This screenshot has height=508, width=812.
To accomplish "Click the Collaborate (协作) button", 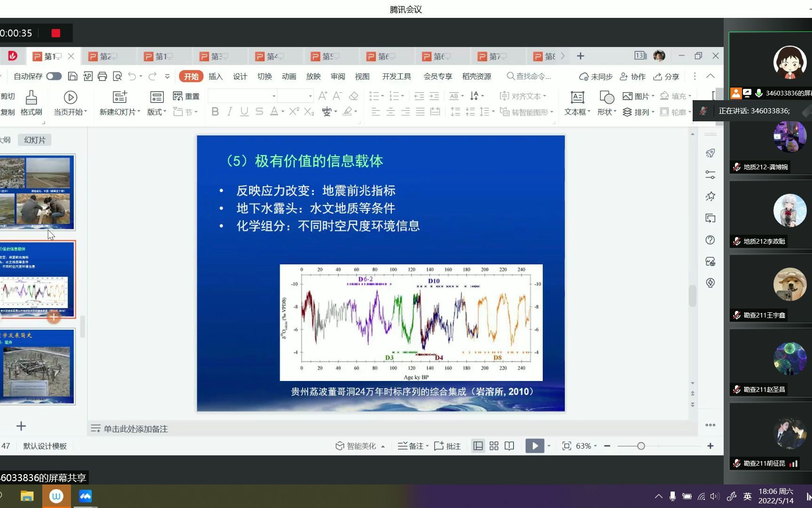I will pyautogui.click(x=632, y=76).
